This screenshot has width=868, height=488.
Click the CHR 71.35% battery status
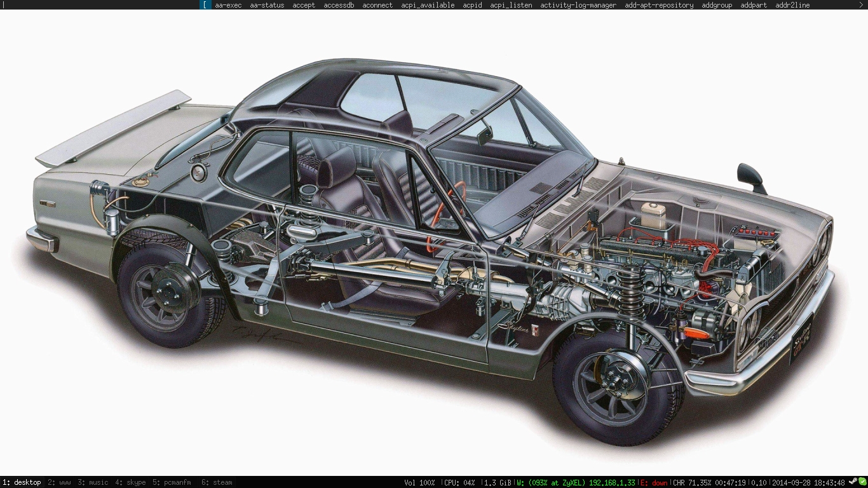(x=709, y=482)
